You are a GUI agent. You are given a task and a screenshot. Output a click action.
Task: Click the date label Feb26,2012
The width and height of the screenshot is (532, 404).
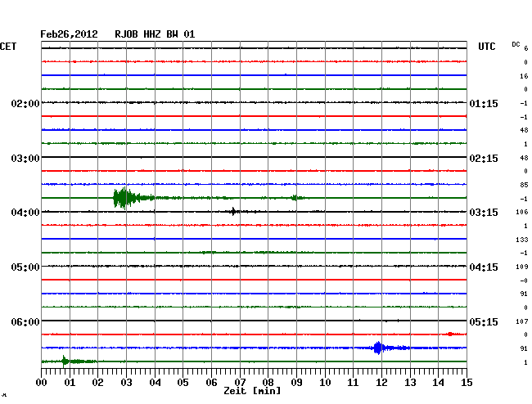[x=69, y=34]
